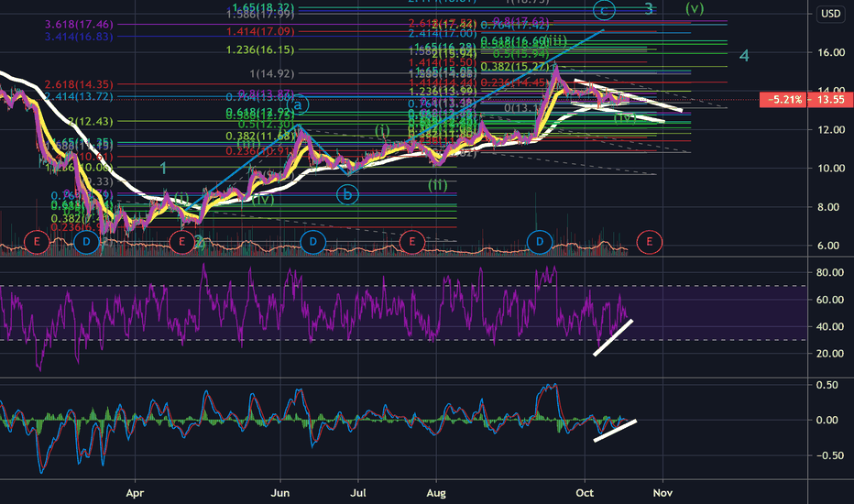Click the circled wave label b
The width and height of the screenshot is (854, 504).
347,194
